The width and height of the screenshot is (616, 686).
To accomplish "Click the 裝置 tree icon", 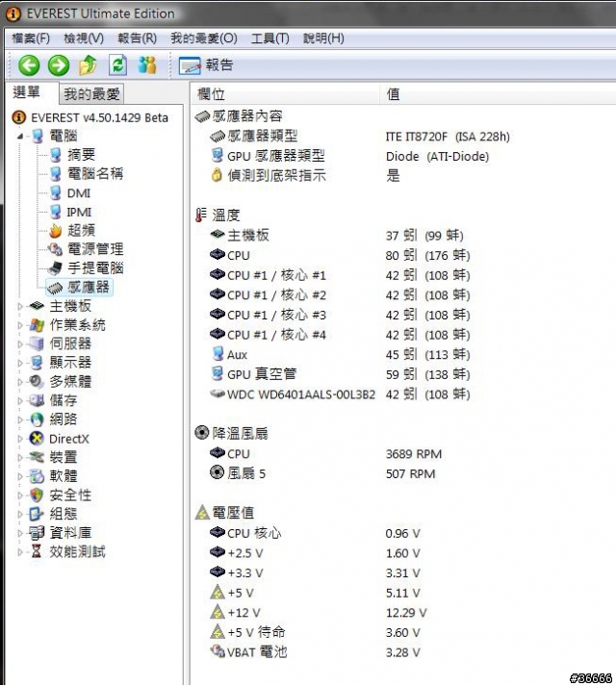I will (37, 458).
